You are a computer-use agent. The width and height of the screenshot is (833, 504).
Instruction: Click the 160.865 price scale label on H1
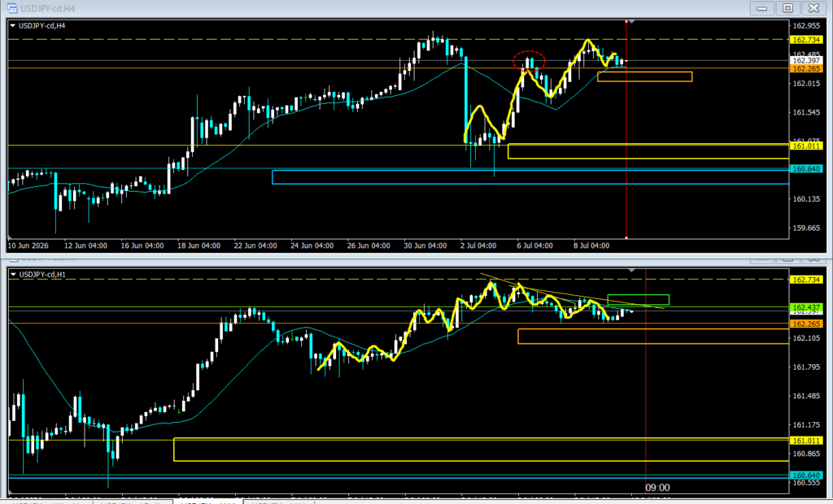pyautogui.click(x=806, y=454)
